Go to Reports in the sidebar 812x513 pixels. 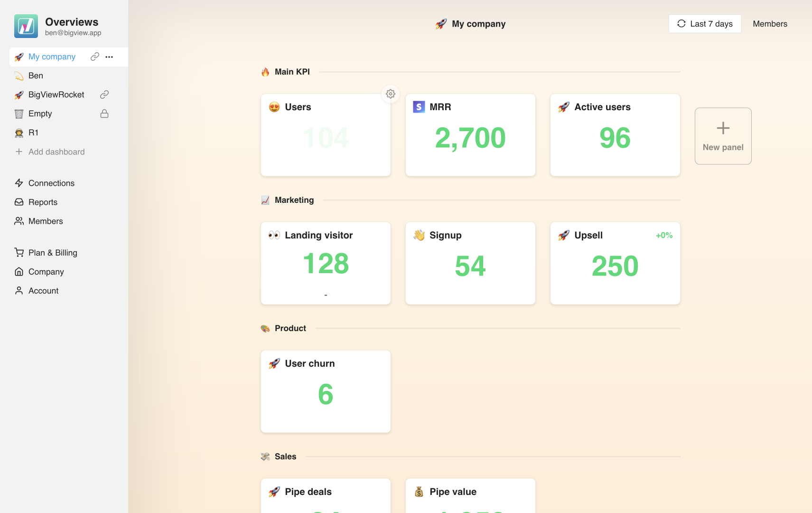tap(43, 202)
